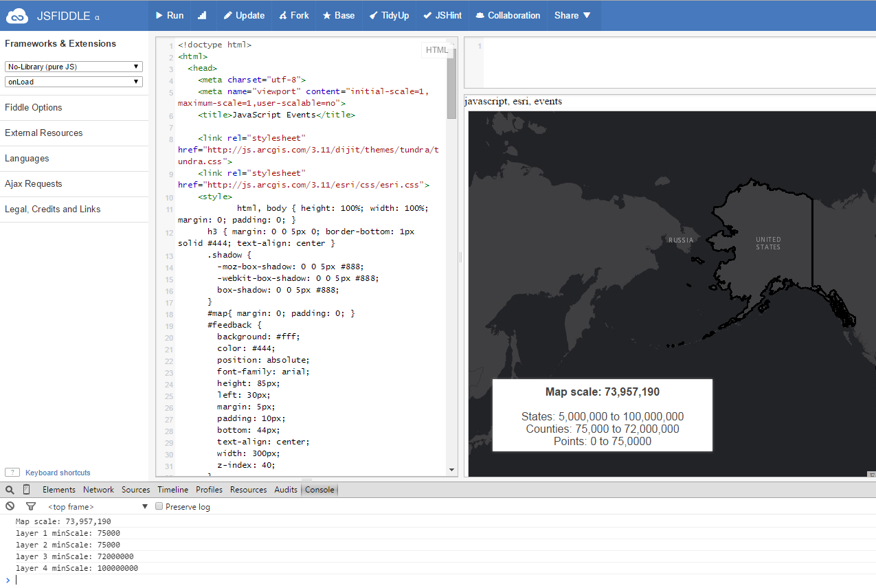Open the bar chart stats icon
The width and height of the screenshot is (876, 588).
tap(202, 15)
